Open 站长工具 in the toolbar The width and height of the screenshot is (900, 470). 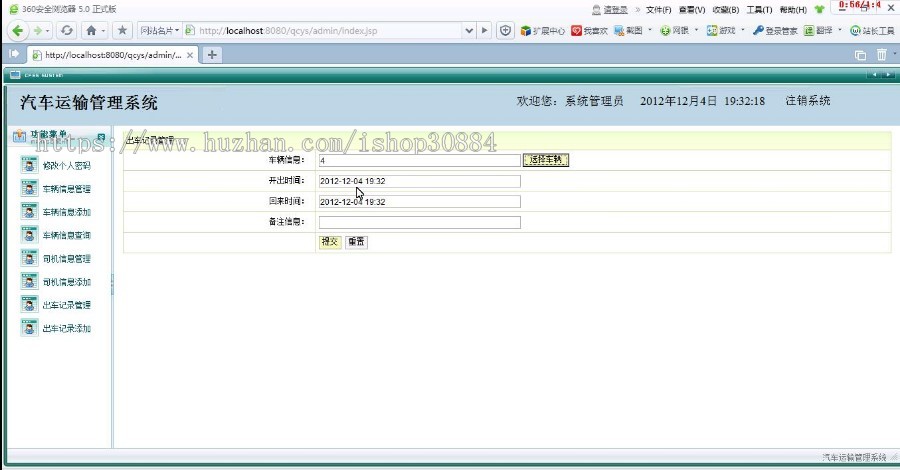(872, 30)
